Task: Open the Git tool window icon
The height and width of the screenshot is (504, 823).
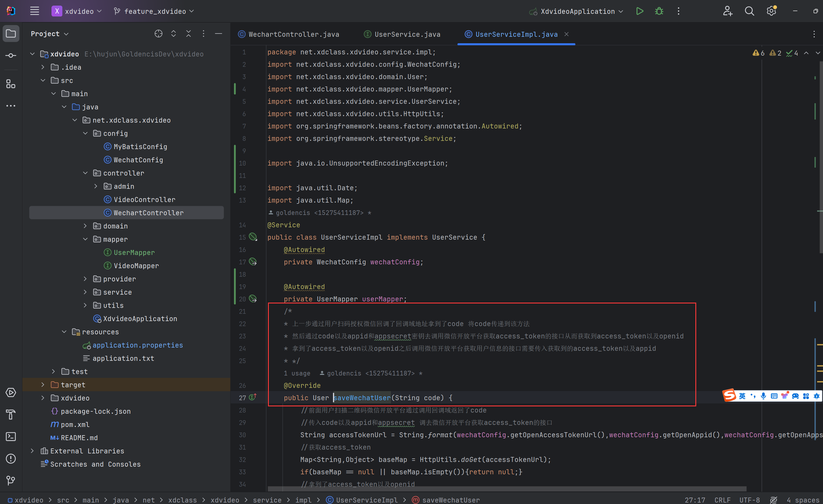Action: [11, 480]
